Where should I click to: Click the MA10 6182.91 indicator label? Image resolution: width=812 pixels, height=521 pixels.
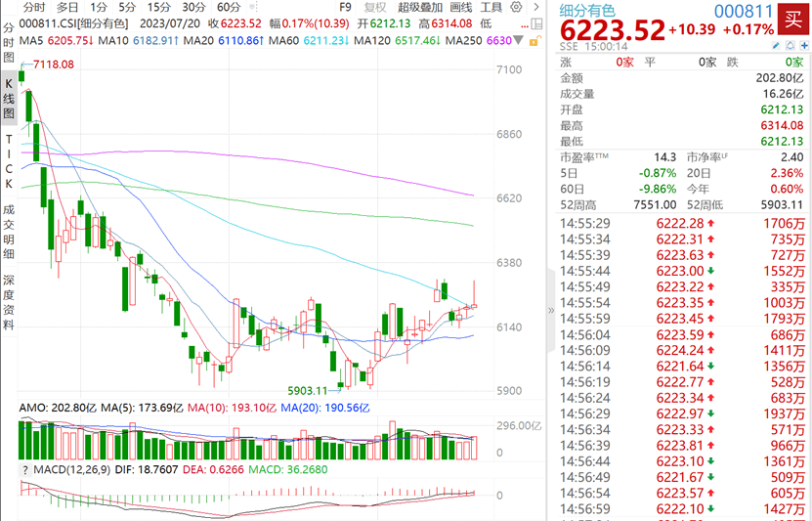click(139, 40)
